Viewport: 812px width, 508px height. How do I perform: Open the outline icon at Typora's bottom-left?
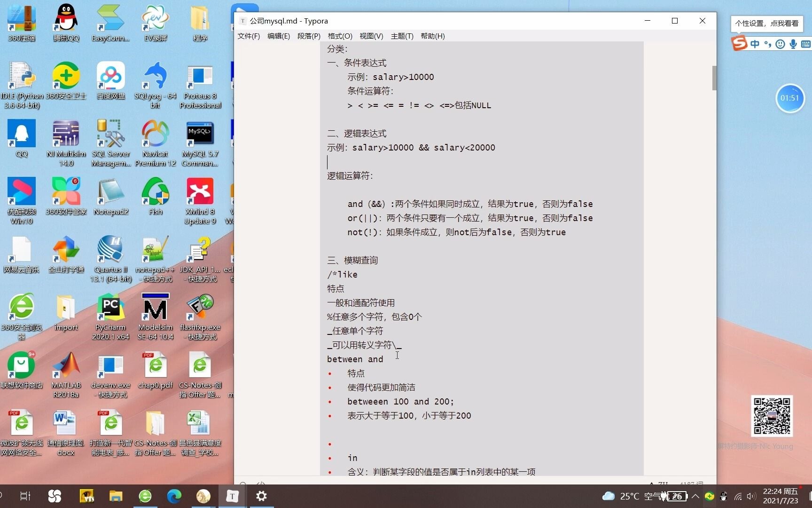point(243,484)
